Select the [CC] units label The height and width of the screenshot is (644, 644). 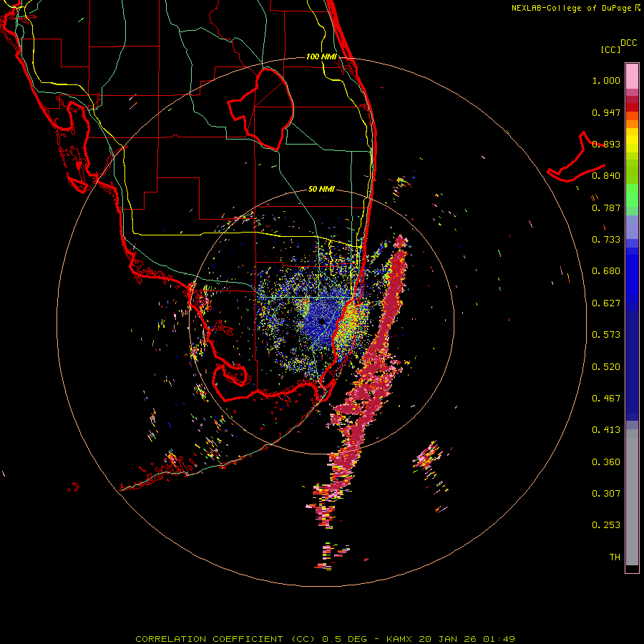pyautogui.click(x=611, y=49)
